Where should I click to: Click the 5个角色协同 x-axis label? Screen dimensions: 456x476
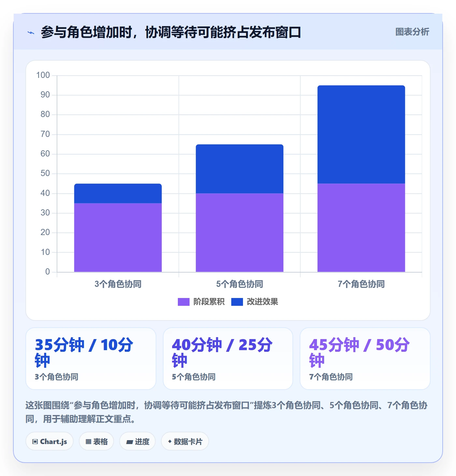pyautogui.click(x=239, y=284)
